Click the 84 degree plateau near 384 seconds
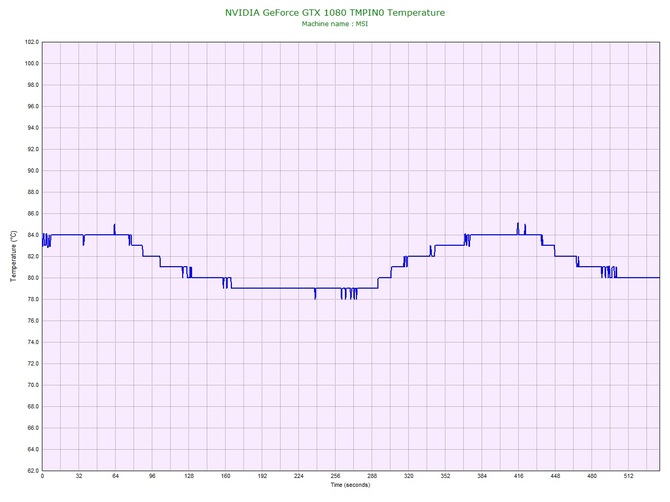The width and height of the screenshot is (670, 502). click(483, 235)
